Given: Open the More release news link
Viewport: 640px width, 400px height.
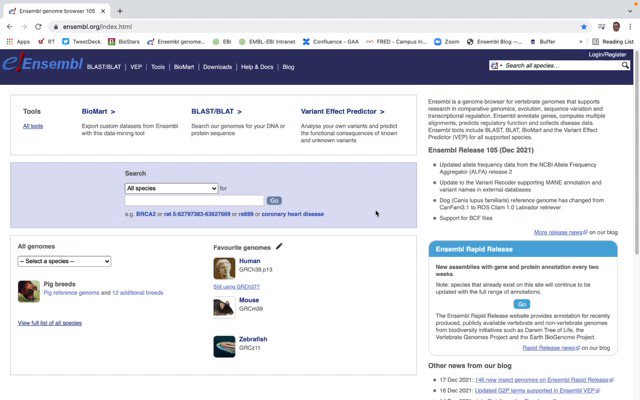Looking at the screenshot, I should click(x=560, y=232).
